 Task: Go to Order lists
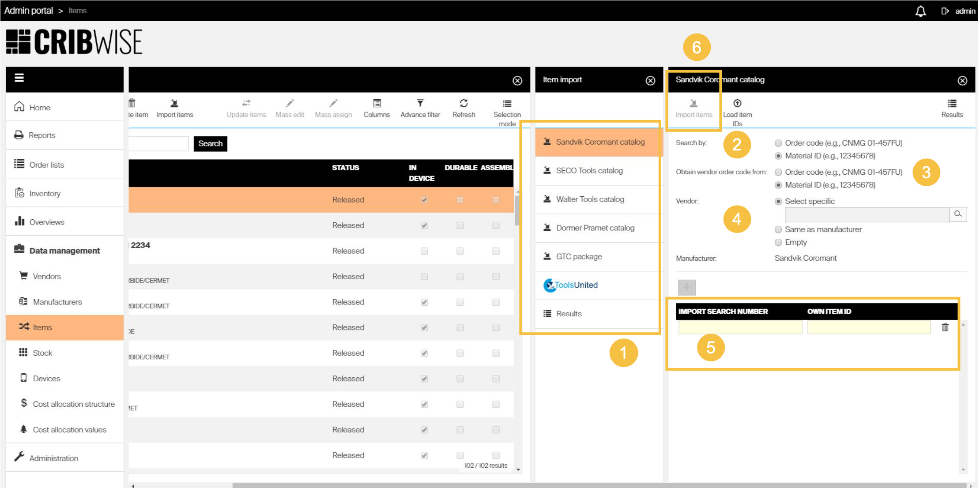coord(64,165)
